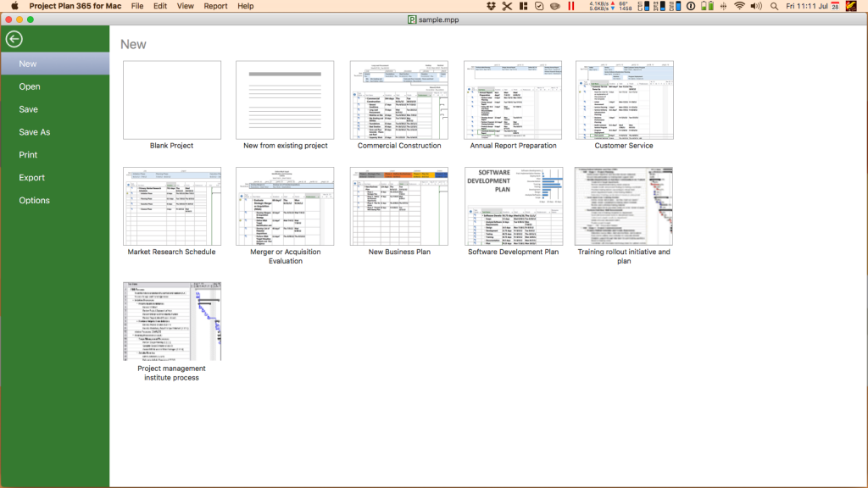Pick the New Business Plan template thumbnail
Image resolution: width=868 pixels, height=488 pixels.
pyautogui.click(x=399, y=207)
